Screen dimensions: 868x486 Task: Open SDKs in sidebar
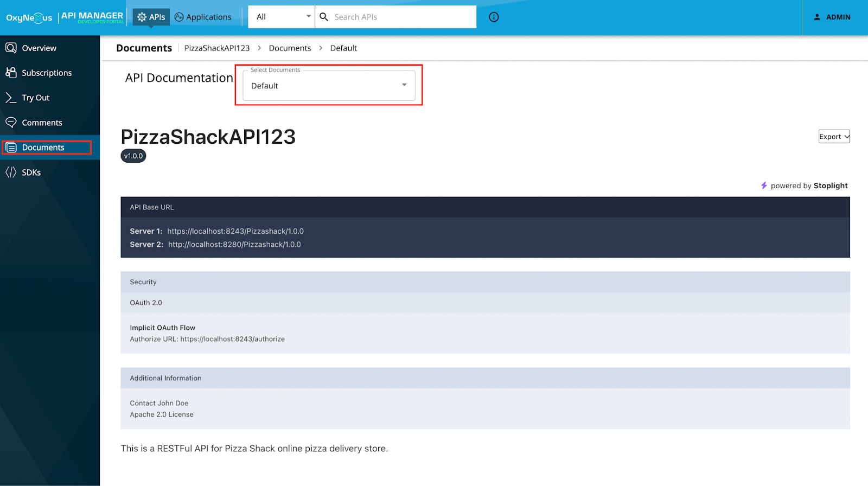click(x=50, y=172)
